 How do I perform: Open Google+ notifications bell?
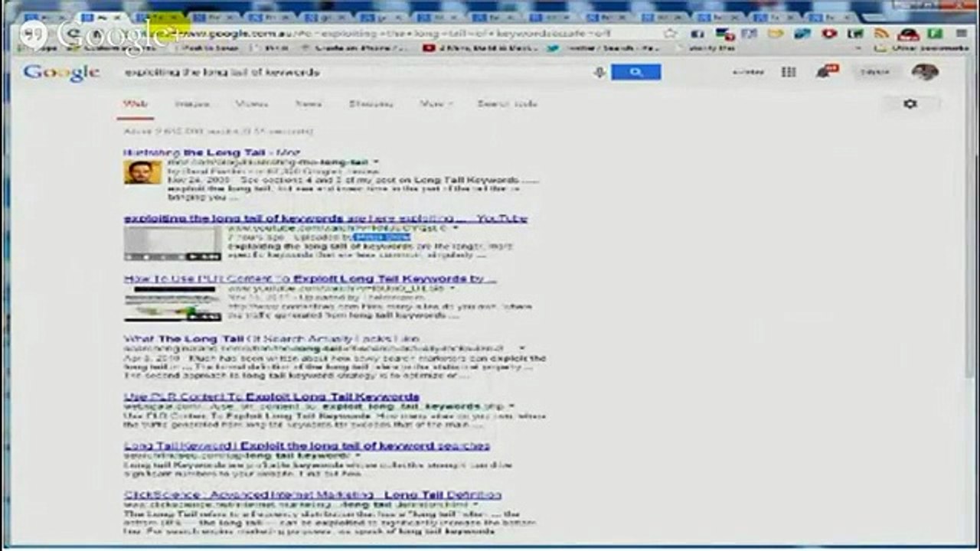point(827,71)
